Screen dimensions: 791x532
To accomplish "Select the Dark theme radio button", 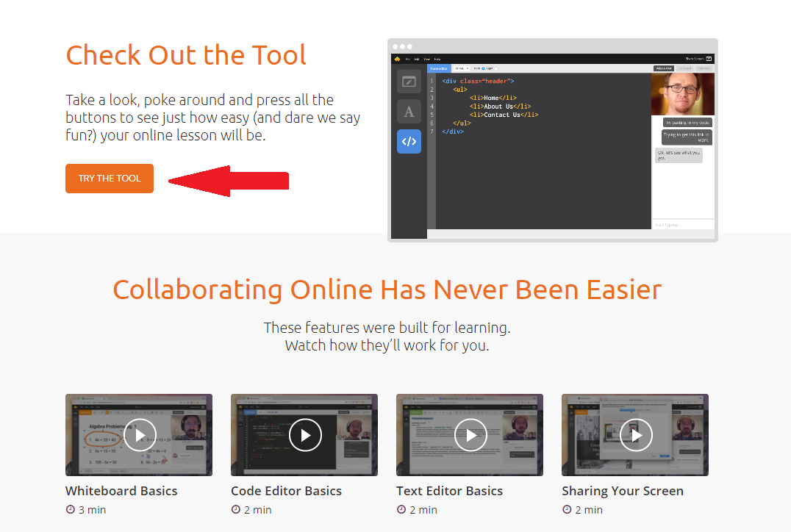I will (483, 68).
